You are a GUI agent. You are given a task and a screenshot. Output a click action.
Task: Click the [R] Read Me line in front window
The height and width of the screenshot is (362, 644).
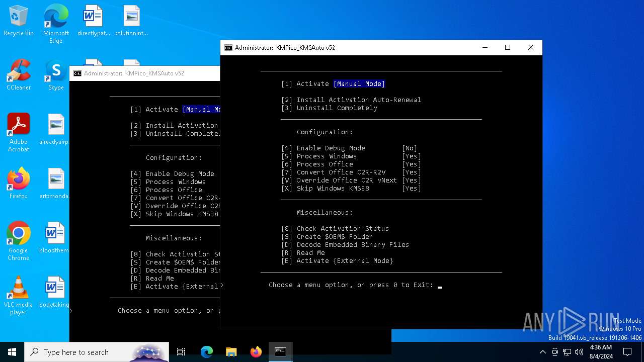303,253
